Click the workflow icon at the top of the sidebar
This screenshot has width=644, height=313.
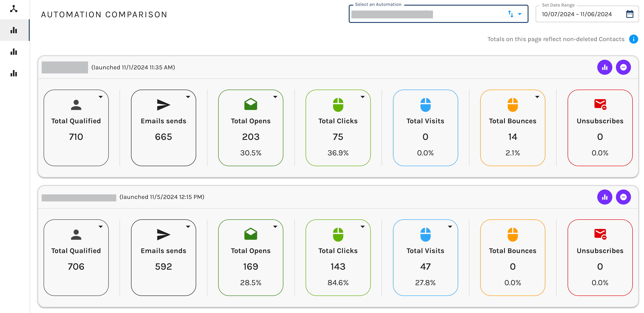pos(14,9)
